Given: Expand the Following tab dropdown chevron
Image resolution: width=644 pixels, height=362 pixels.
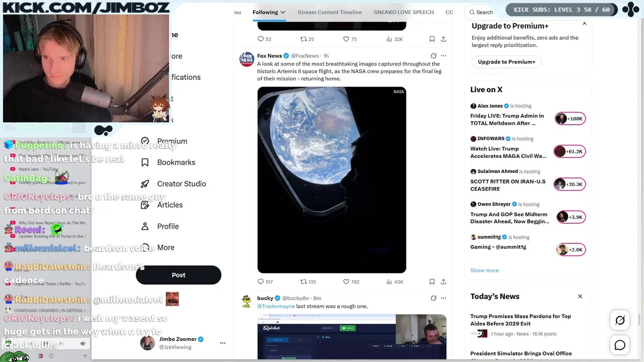Looking at the screenshot, I should pos(283,12).
